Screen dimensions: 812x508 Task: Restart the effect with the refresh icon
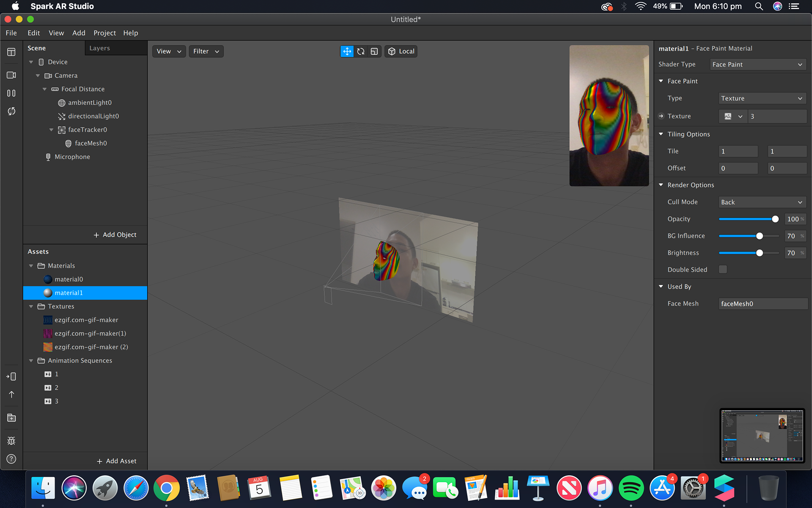tap(11, 111)
